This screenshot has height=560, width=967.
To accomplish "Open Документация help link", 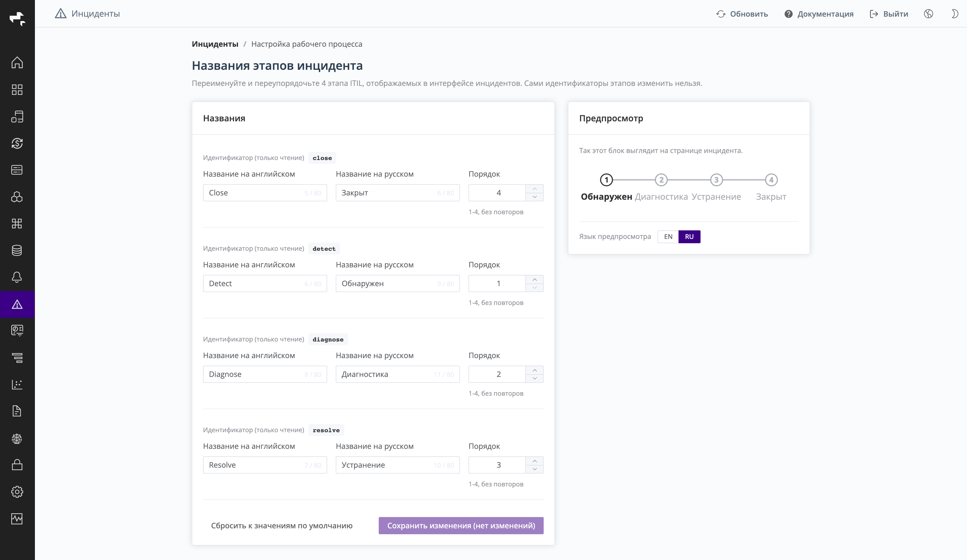I will click(819, 14).
